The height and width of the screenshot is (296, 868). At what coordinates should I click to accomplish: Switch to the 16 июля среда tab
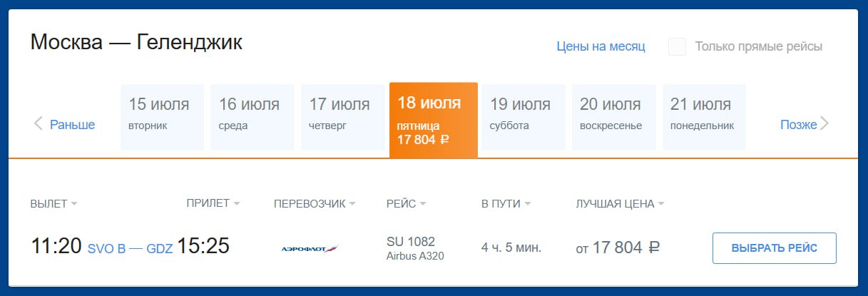click(252, 117)
